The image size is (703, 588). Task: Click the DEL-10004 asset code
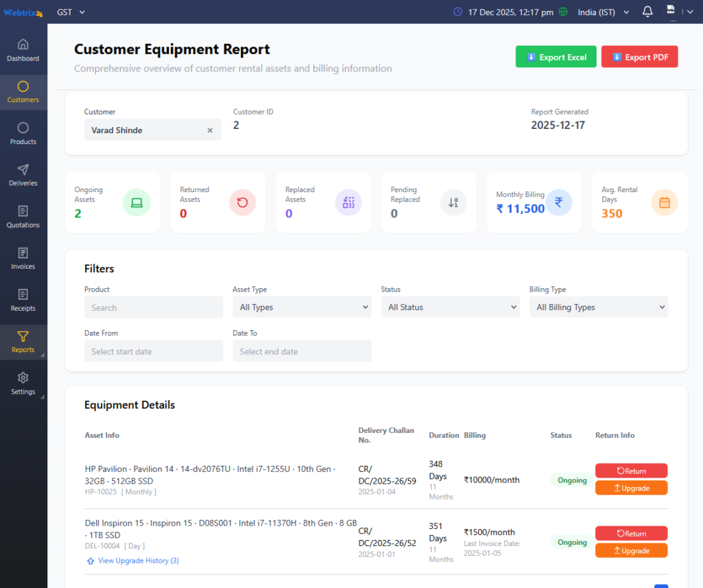tap(102, 546)
